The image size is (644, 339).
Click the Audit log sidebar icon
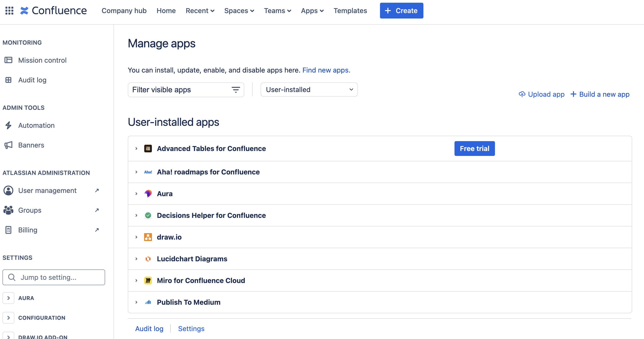pyautogui.click(x=8, y=80)
